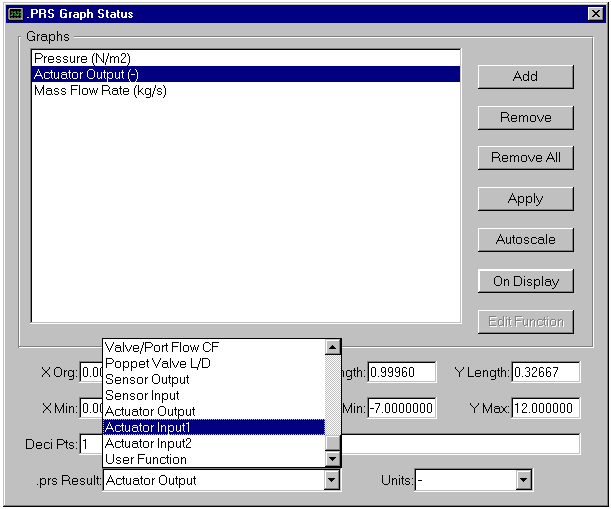Click the Apply button
The image size is (611, 509).
click(525, 199)
